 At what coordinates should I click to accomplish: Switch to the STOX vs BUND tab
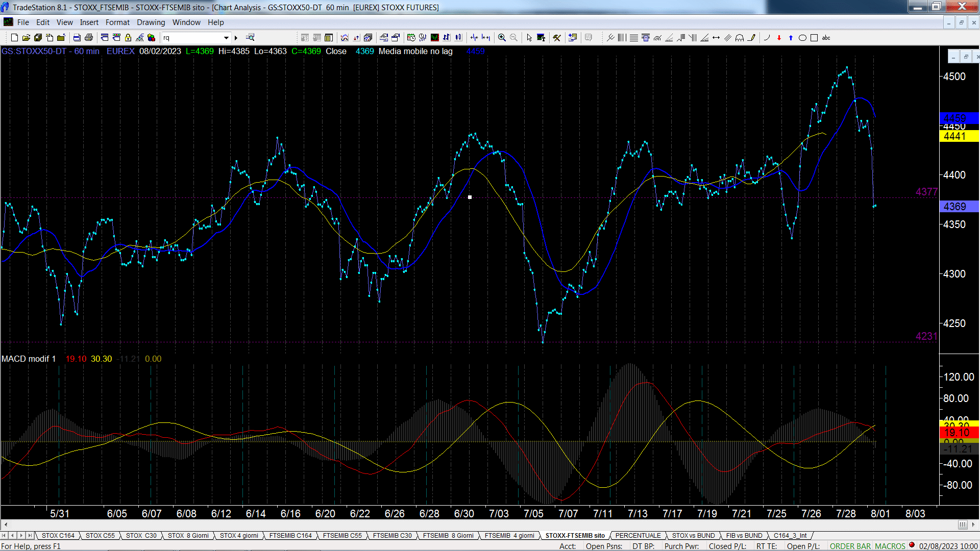pos(693,535)
